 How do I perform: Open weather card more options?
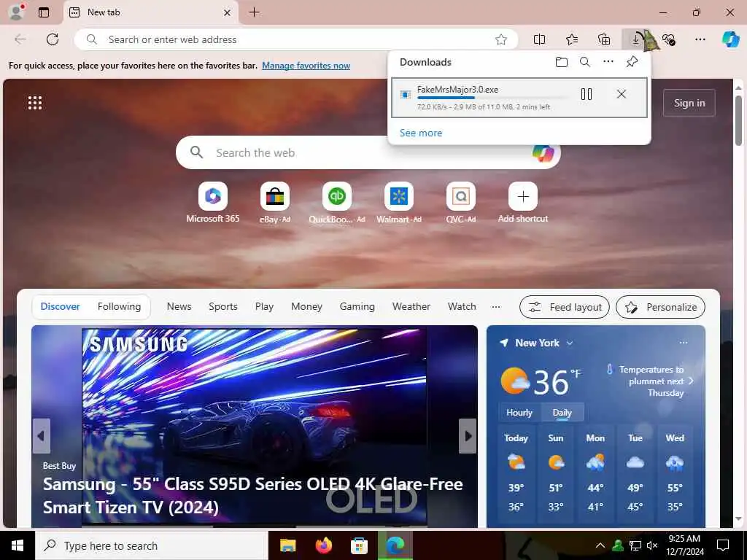tap(684, 343)
